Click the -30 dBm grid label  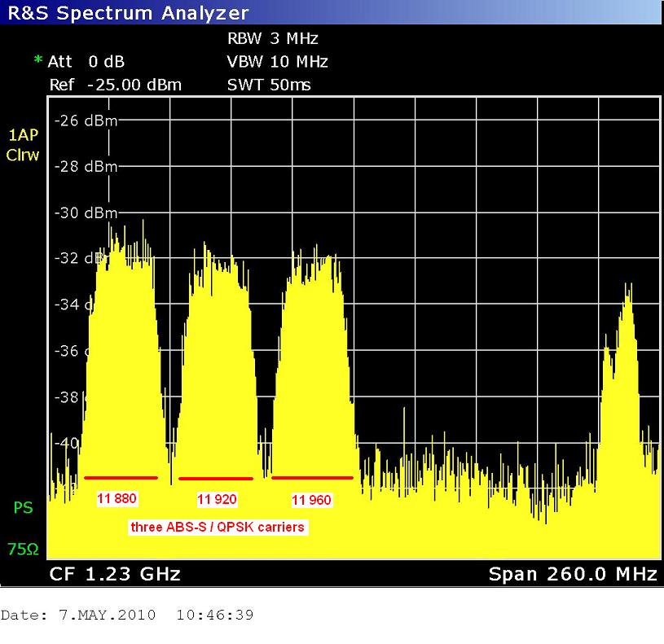coord(86,213)
